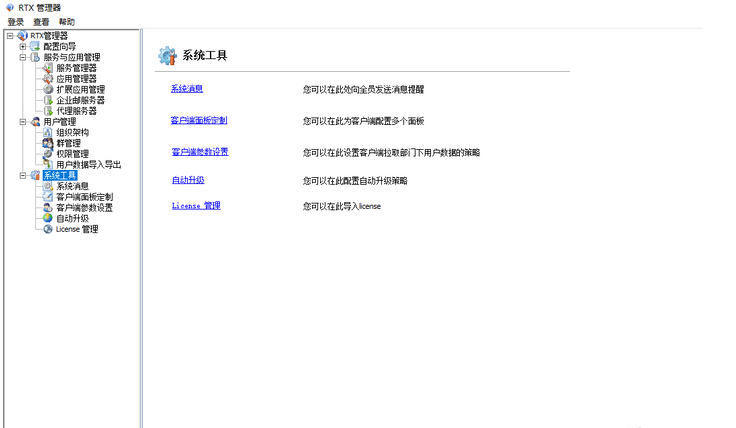Expand the 配置向导 node
The width and height of the screenshot is (736, 428).
(23, 46)
